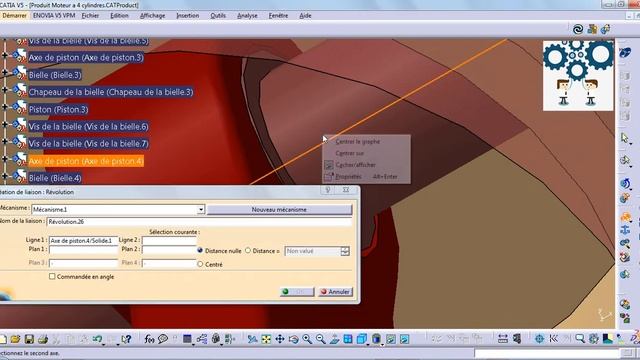Open file with the folder icon
Image resolution: width=640 pixels, height=360 pixels.
tap(16, 339)
